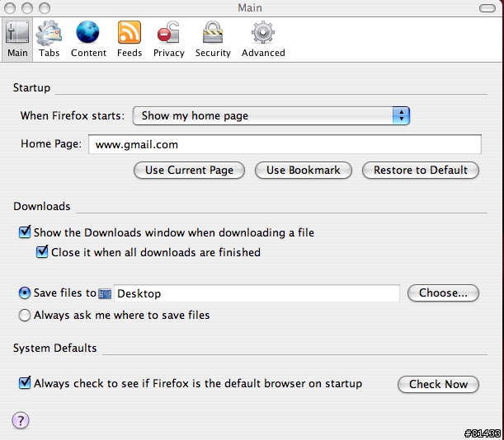The width and height of the screenshot is (504, 440).
Task: Click the Desktop save location field
Action: pos(257,293)
